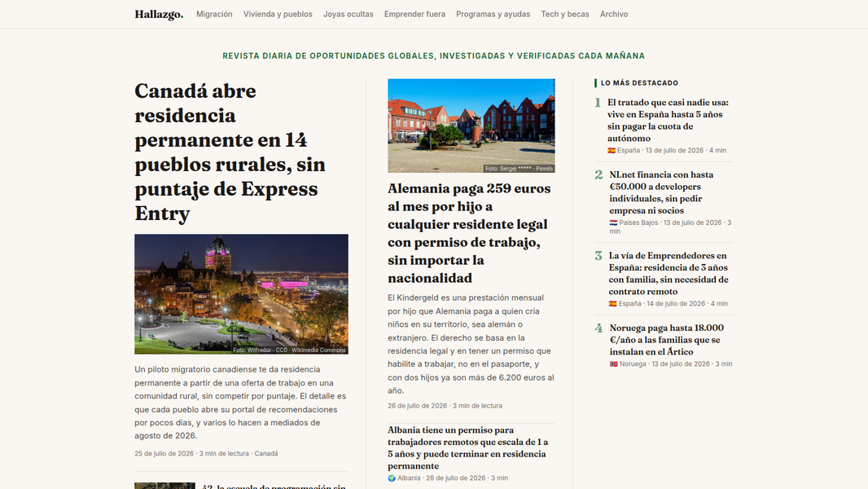Click the Norway flag icon beside Noruega
This screenshot has height=489, width=868.
tap(613, 363)
